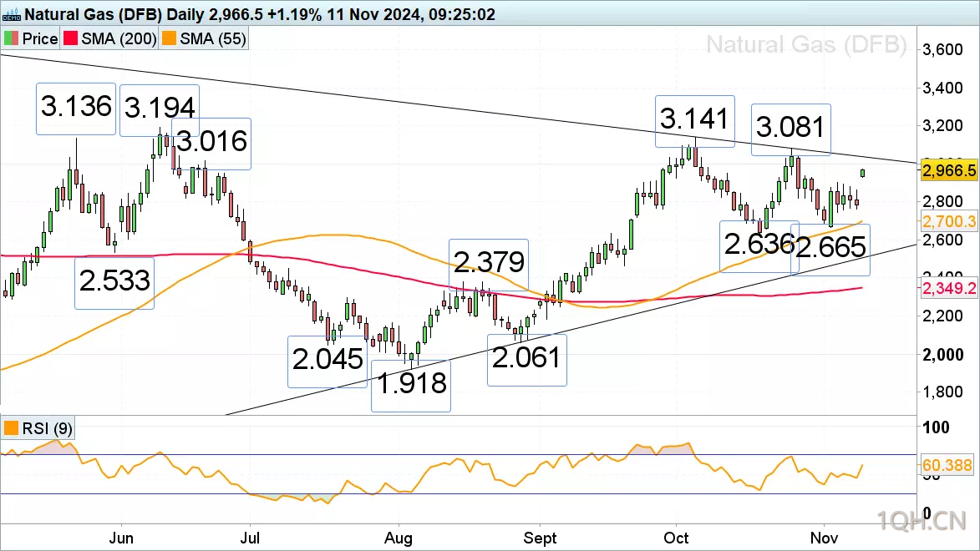
Task: Click the 2.533 price annotation box
Action: [114, 283]
